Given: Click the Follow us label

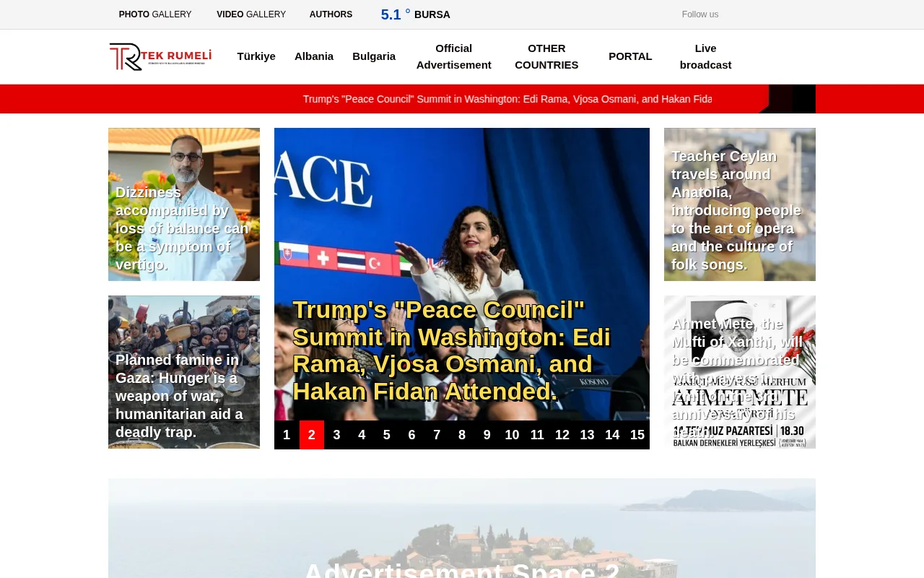Looking at the screenshot, I should point(699,14).
